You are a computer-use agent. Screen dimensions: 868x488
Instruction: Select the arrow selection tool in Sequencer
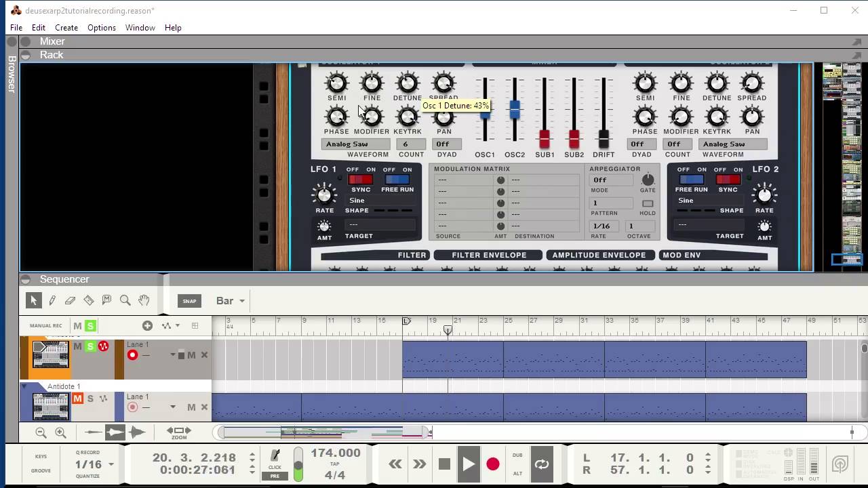click(33, 300)
